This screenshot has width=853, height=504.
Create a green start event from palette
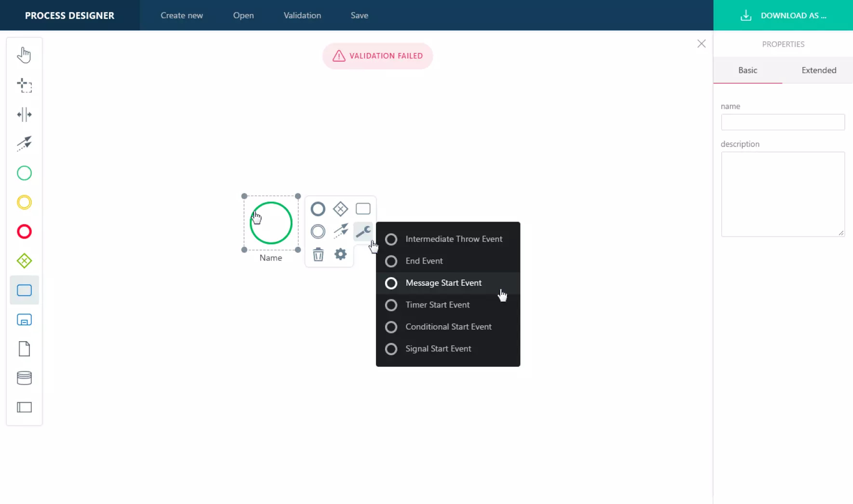click(24, 173)
